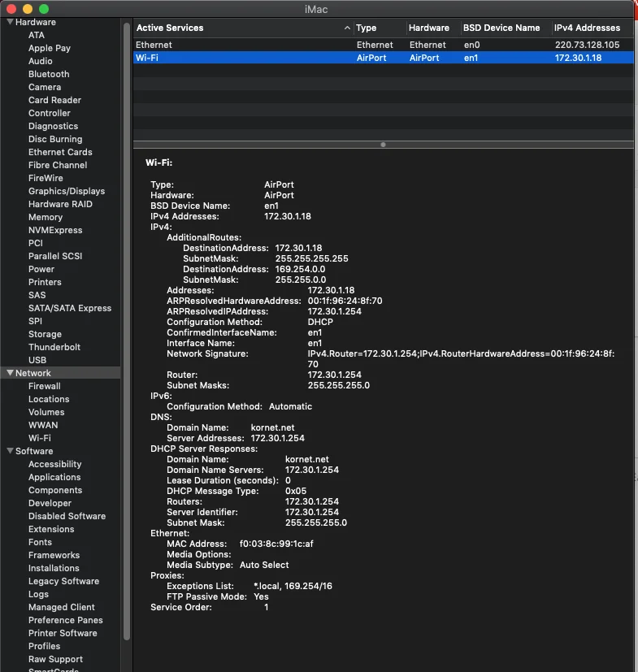Open Apple Pay in the sidebar
Image resolution: width=638 pixels, height=672 pixels.
(50, 48)
